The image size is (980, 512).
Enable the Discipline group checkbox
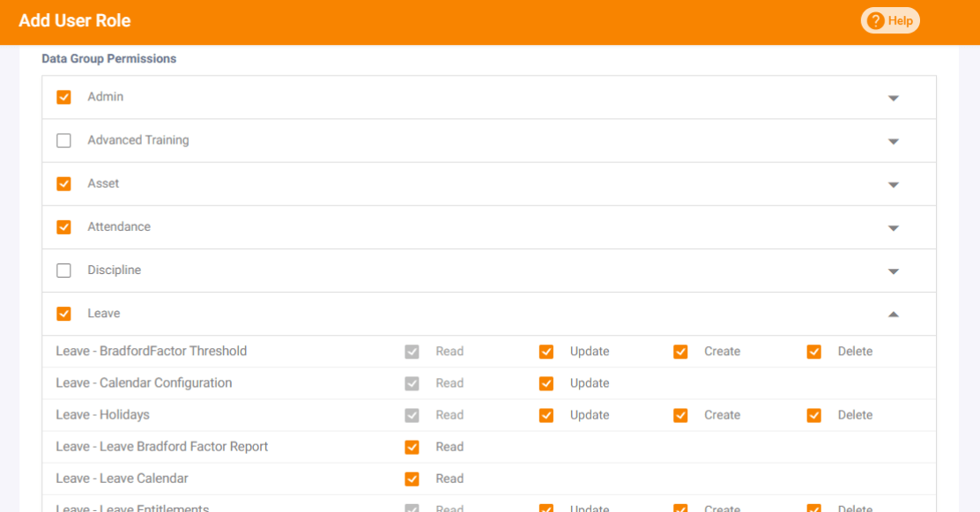pyautogui.click(x=63, y=271)
